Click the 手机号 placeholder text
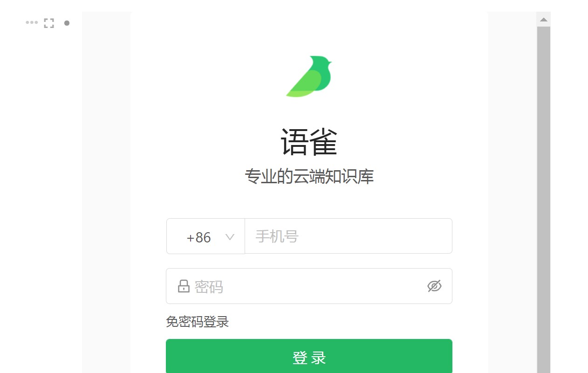This screenshot has width=588, height=373. click(277, 236)
